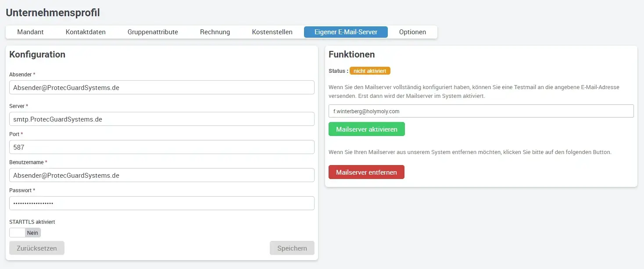Click the Speichern button

(x=292, y=248)
